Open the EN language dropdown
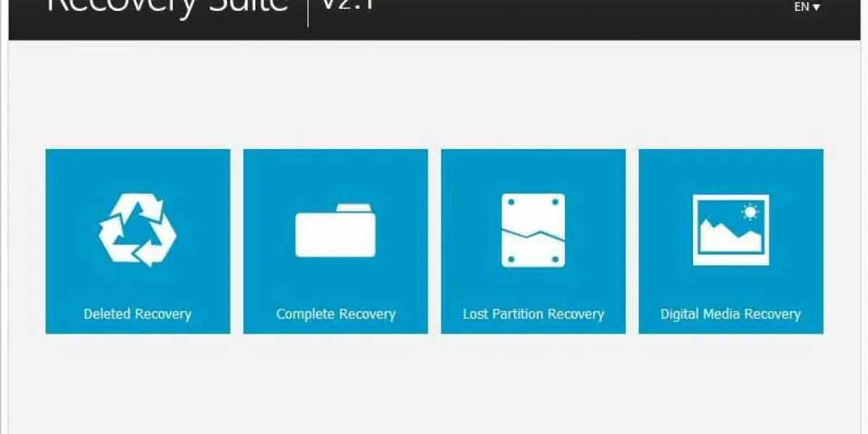The image size is (868, 434). pyautogui.click(x=807, y=7)
